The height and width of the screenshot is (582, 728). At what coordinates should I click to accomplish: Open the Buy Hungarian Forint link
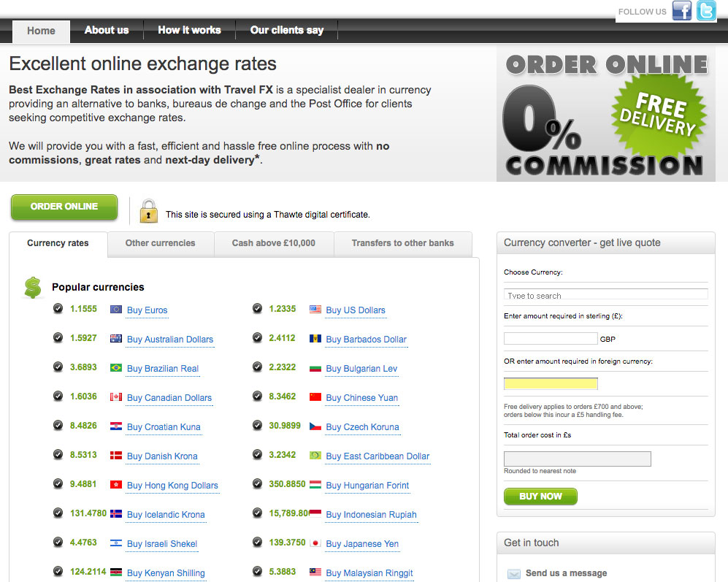click(x=368, y=486)
